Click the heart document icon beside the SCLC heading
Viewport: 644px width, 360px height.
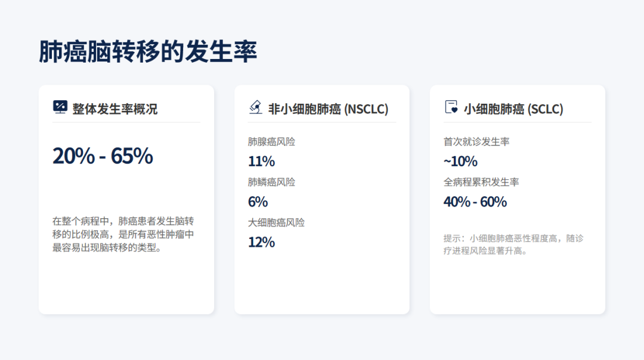[x=451, y=107]
